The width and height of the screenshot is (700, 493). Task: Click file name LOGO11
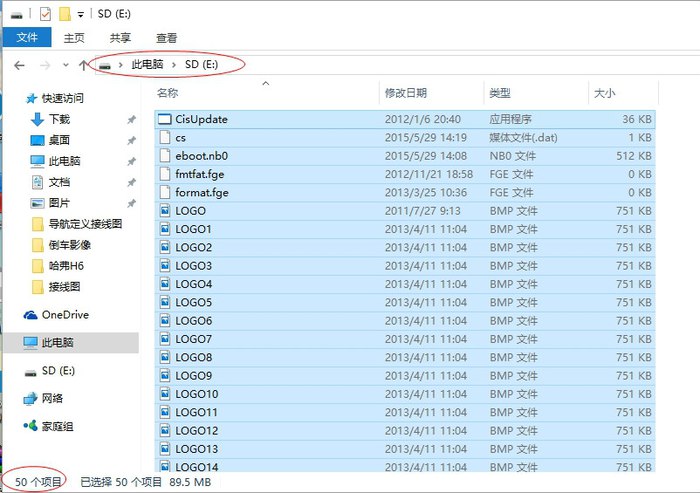(196, 412)
